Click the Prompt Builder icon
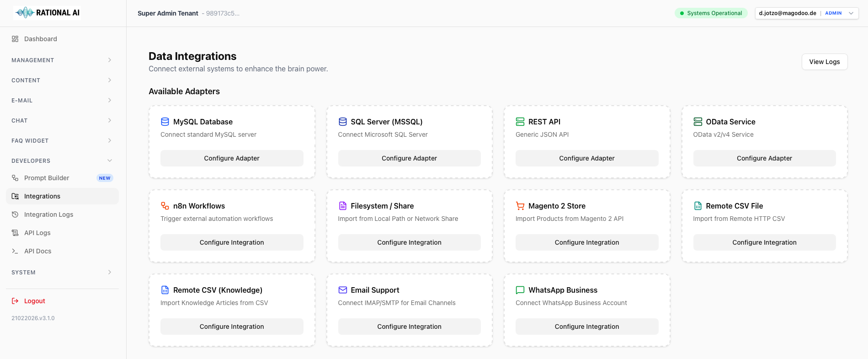 pyautogui.click(x=15, y=178)
